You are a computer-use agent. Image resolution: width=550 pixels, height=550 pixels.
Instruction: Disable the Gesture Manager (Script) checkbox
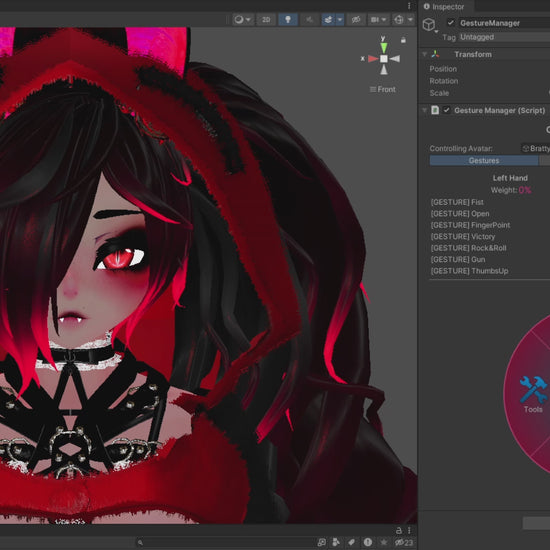tap(446, 110)
